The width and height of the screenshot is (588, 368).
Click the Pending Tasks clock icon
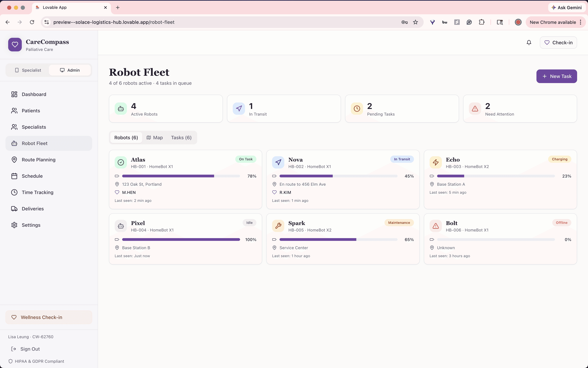[x=357, y=109]
